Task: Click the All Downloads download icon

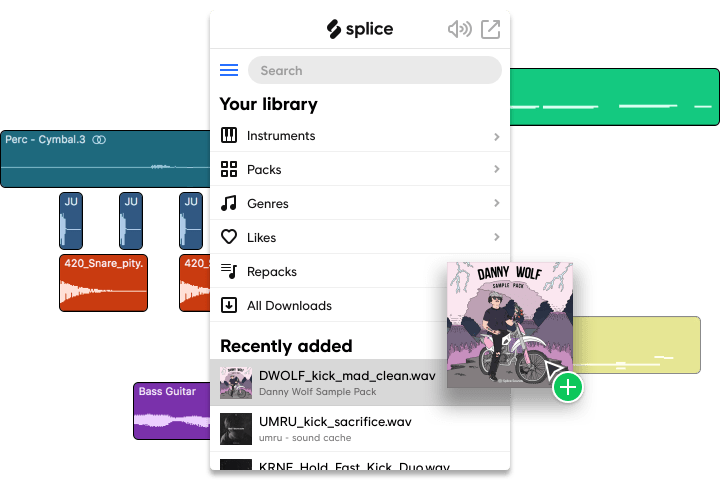Action: click(229, 305)
